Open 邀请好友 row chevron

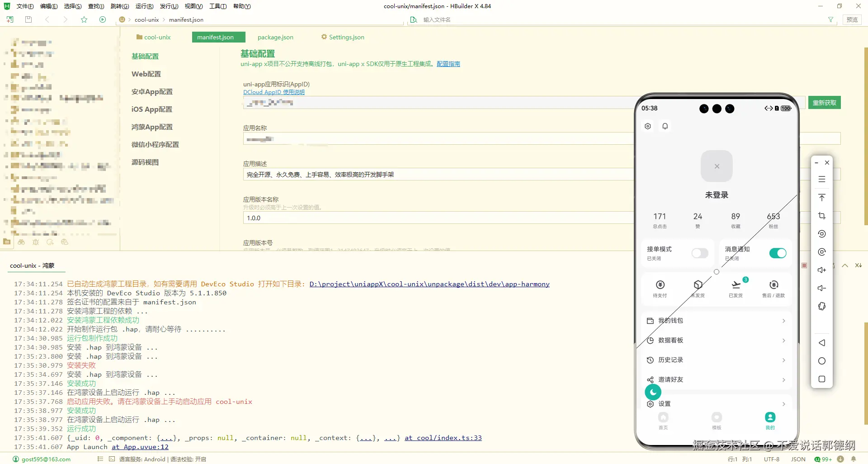point(783,380)
